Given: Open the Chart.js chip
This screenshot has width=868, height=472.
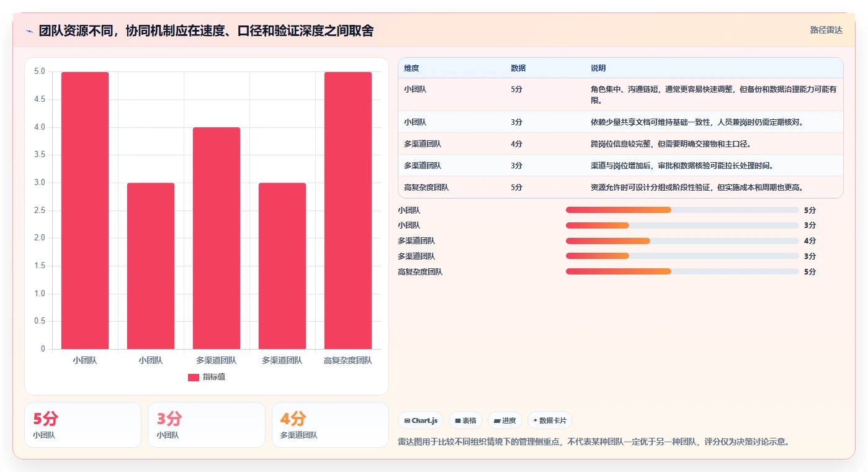Looking at the screenshot, I should tap(421, 420).
